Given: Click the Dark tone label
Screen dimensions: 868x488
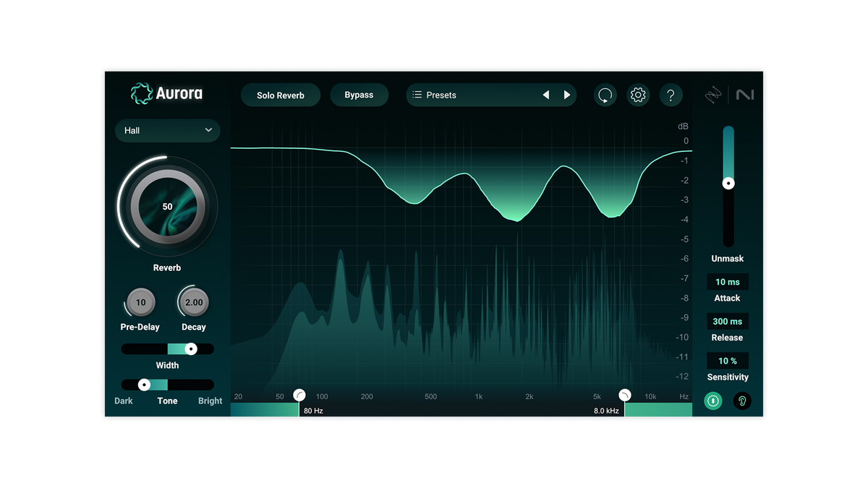Looking at the screenshot, I should point(124,401).
